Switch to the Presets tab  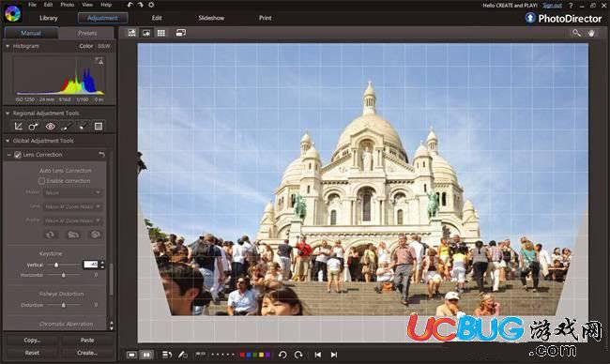click(87, 33)
